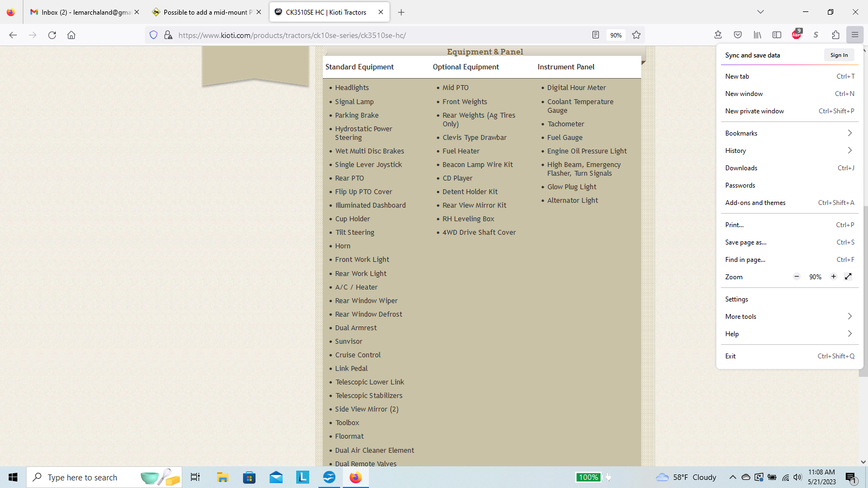This screenshot has height=488, width=868.
Task: Open Settings from the menu
Action: 790,299
